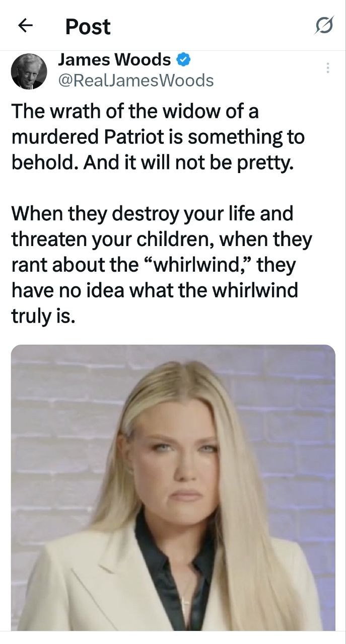Tap the line "behold. And it will not be pretty."
Image resolution: width=346 pixels, height=644 pixels.
[152, 164]
